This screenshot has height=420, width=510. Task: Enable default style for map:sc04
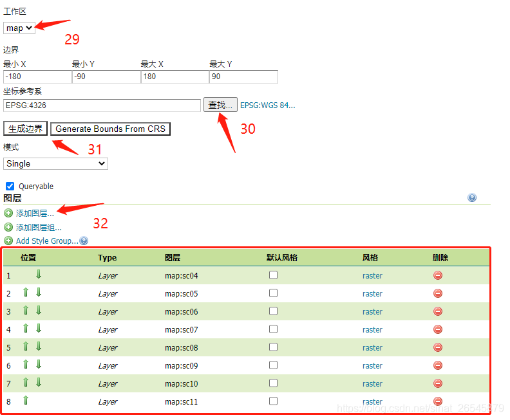273,275
